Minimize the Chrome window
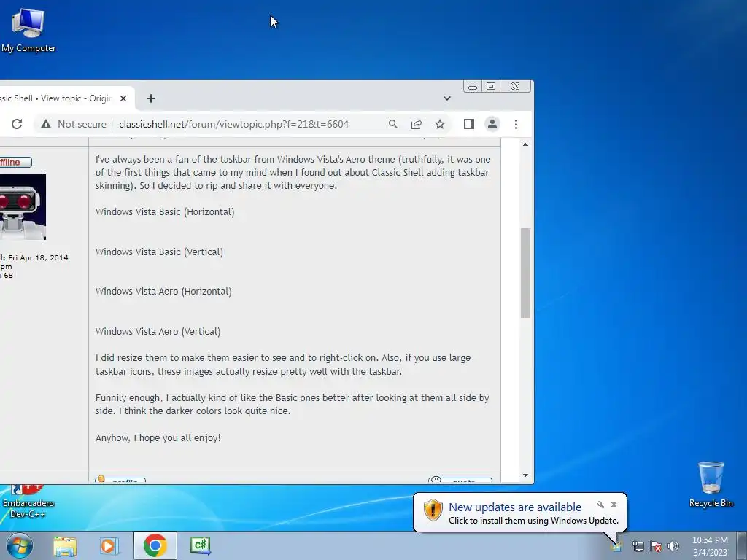Image resolution: width=747 pixels, height=560 pixels. click(x=473, y=86)
